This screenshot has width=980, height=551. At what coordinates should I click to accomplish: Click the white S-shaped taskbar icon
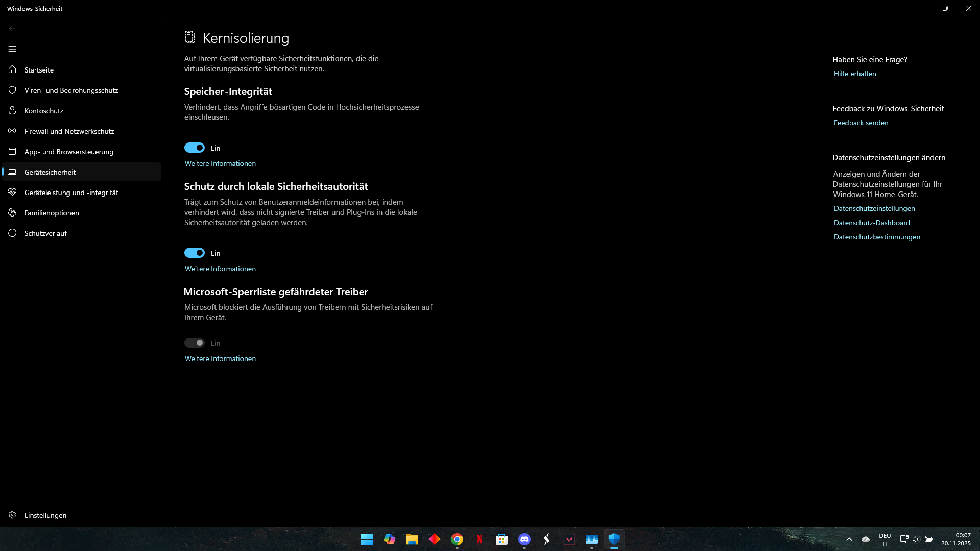click(x=547, y=539)
